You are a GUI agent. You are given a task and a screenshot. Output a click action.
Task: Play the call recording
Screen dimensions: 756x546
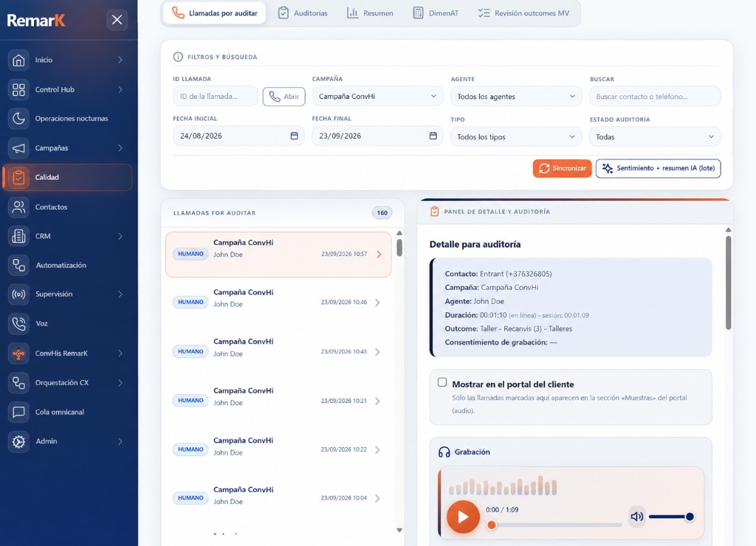point(463,516)
